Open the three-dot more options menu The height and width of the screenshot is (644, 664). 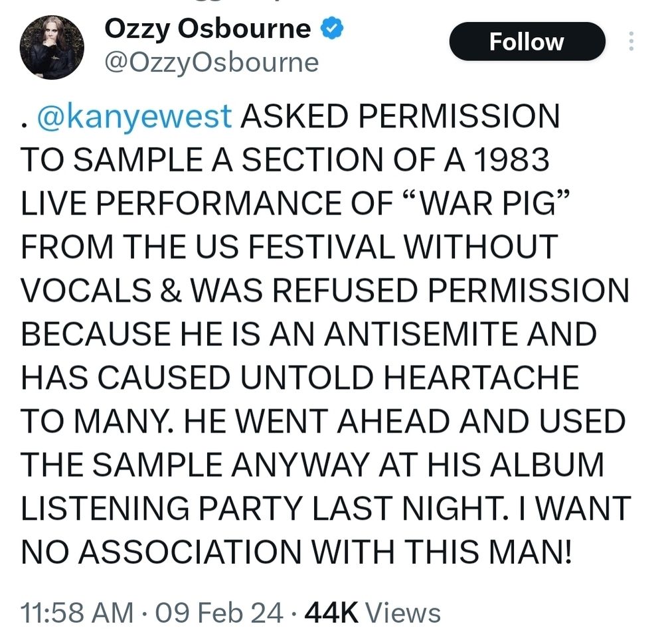point(631,41)
